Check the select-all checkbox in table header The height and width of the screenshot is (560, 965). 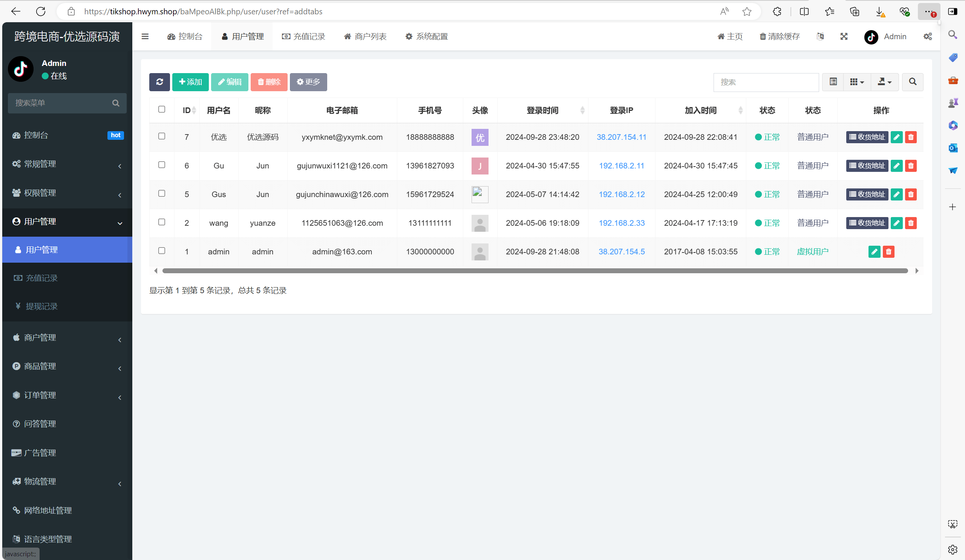162,109
